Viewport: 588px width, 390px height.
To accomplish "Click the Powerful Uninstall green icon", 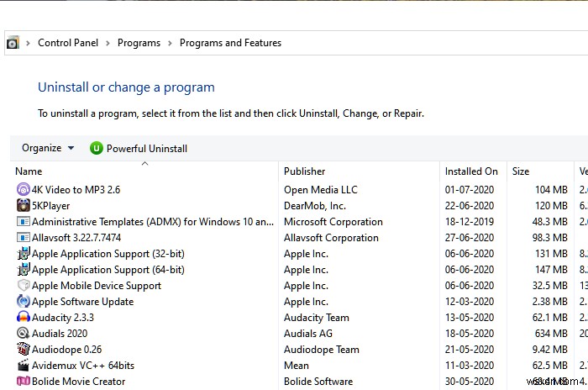I will [x=96, y=149].
